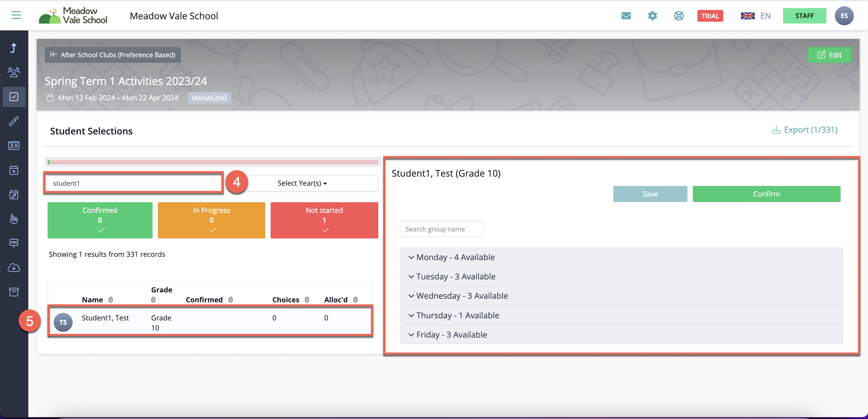Go back to After School Clubs
This screenshot has width=868, height=419.
[113, 55]
